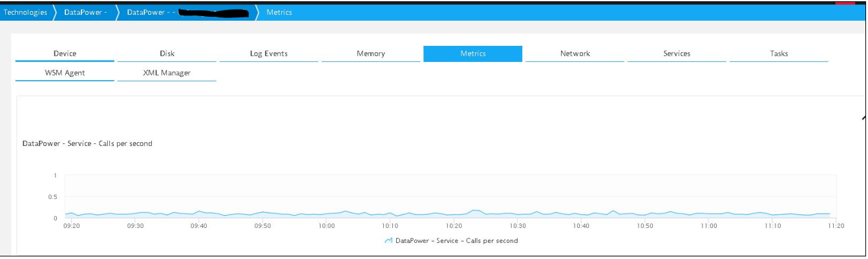Select the Metrics breadcrumb item
This screenshot has height=259, width=868.
click(x=279, y=12)
